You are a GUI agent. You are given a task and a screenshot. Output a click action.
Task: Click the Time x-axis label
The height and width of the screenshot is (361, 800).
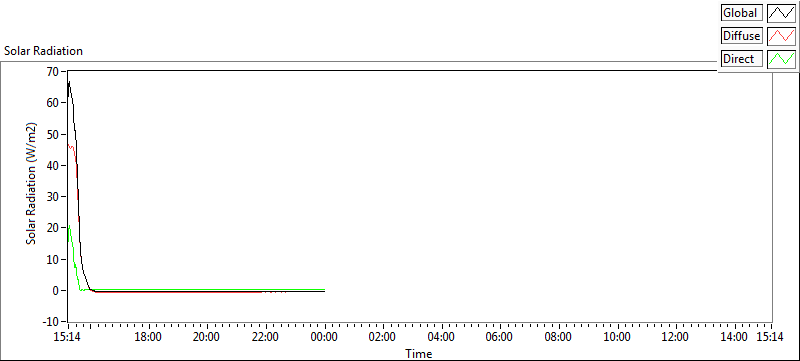[x=419, y=353]
